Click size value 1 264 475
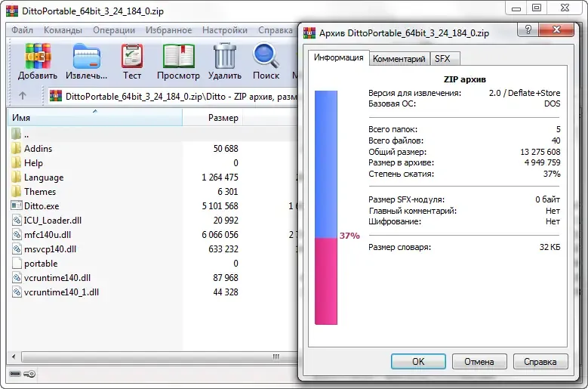 coord(220,177)
